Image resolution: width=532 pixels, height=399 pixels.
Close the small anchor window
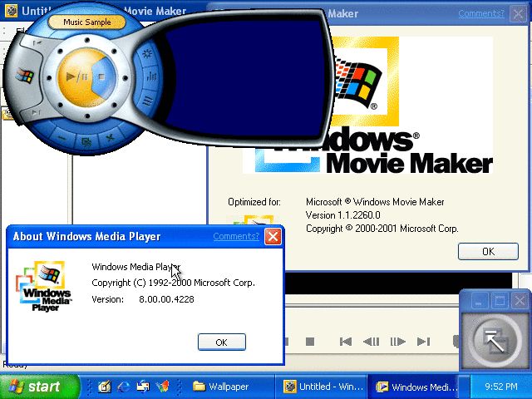[520, 301]
